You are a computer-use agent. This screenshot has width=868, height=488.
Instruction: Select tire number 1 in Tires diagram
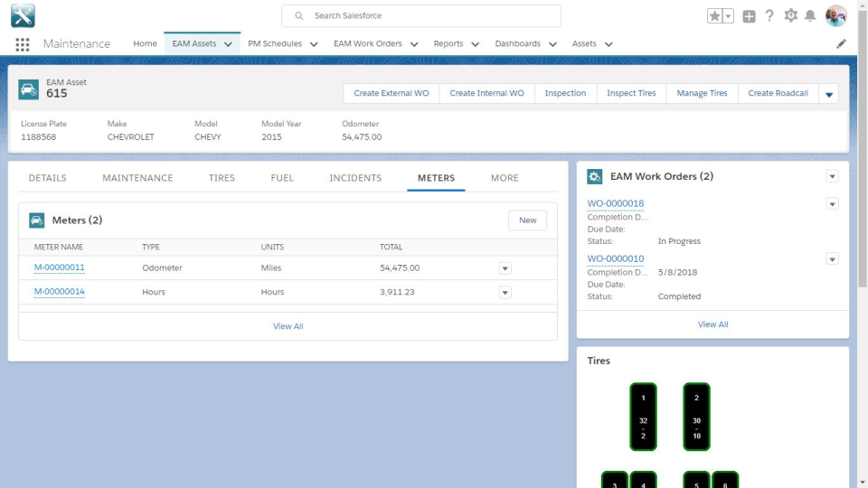click(x=643, y=417)
